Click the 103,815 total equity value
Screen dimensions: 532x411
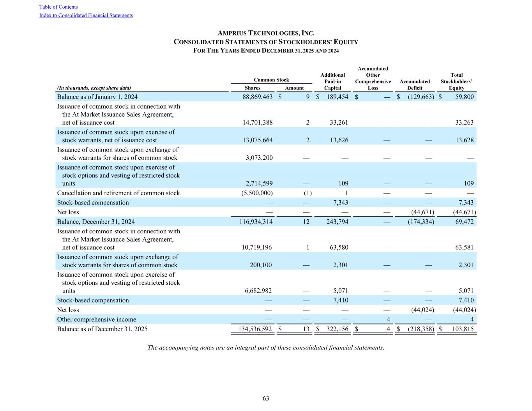click(x=463, y=329)
